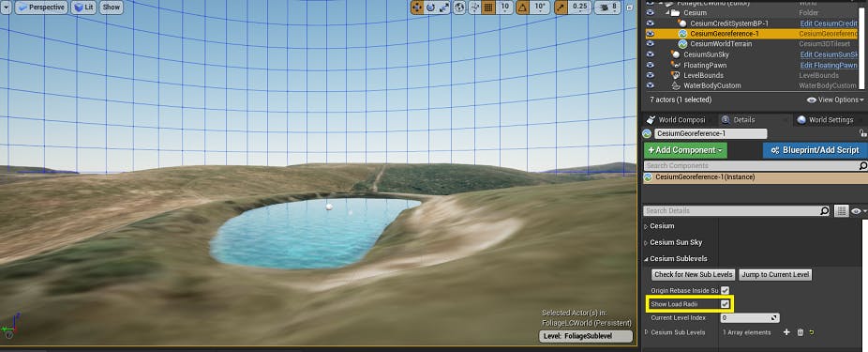Open grid snap value 10 dropdown

tap(504, 8)
